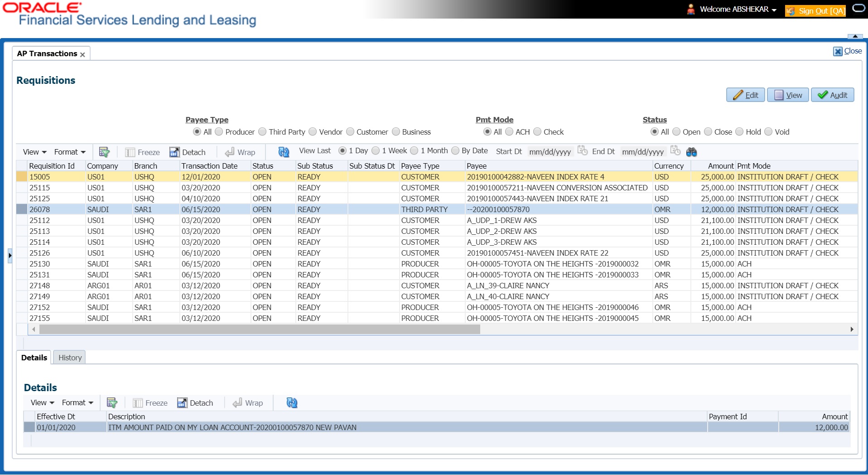Close the AP Transactions tab
Screen dimensions: 868x475
click(83, 54)
